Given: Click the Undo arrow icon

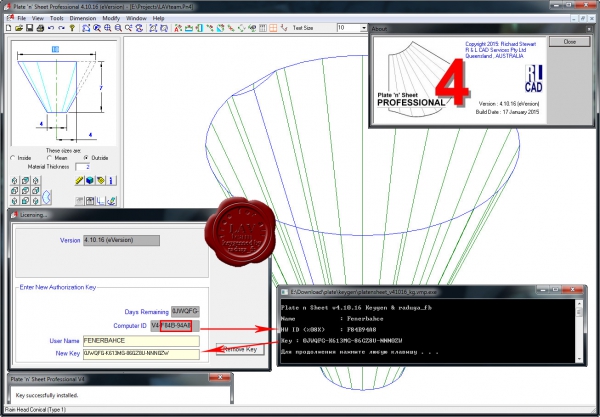Looking at the screenshot, I should point(51,28).
